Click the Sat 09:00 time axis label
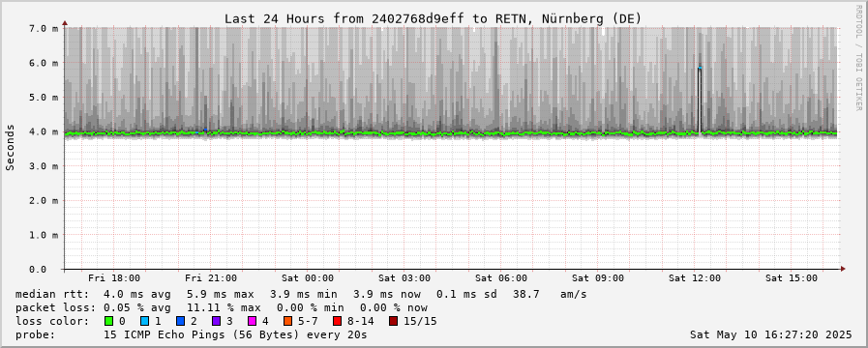 (x=598, y=277)
